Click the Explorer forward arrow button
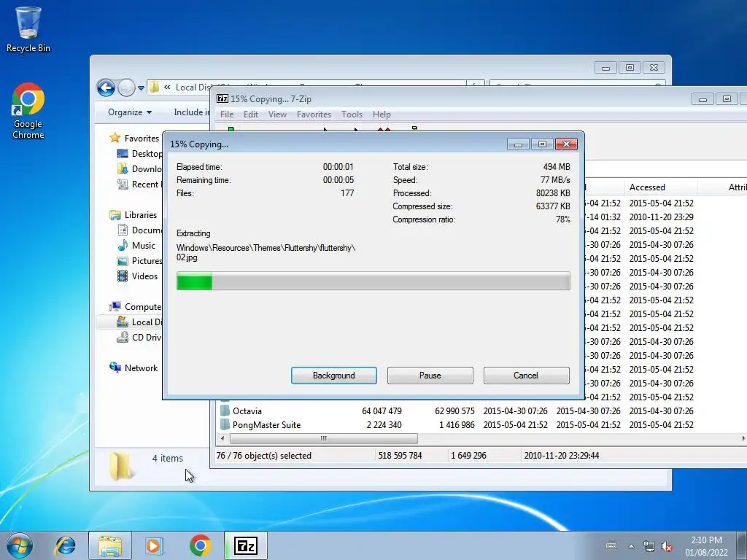Screen dimensions: 747x560 (x=126, y=87)
